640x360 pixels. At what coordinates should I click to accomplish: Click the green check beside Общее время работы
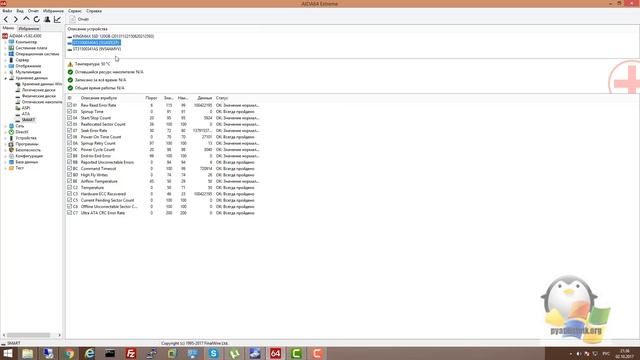pos(70,88)
